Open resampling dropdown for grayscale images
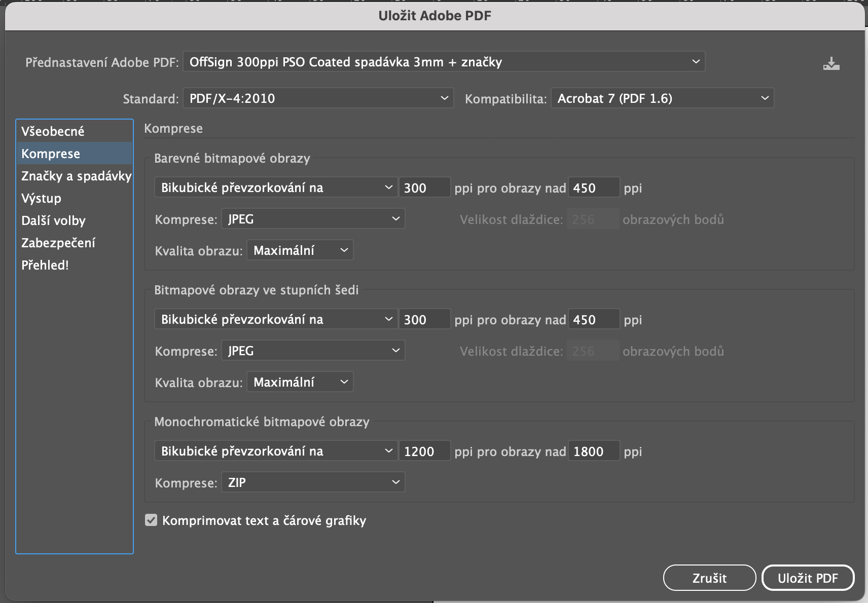This screenshot has width=868, height=603. pos(276,319)
